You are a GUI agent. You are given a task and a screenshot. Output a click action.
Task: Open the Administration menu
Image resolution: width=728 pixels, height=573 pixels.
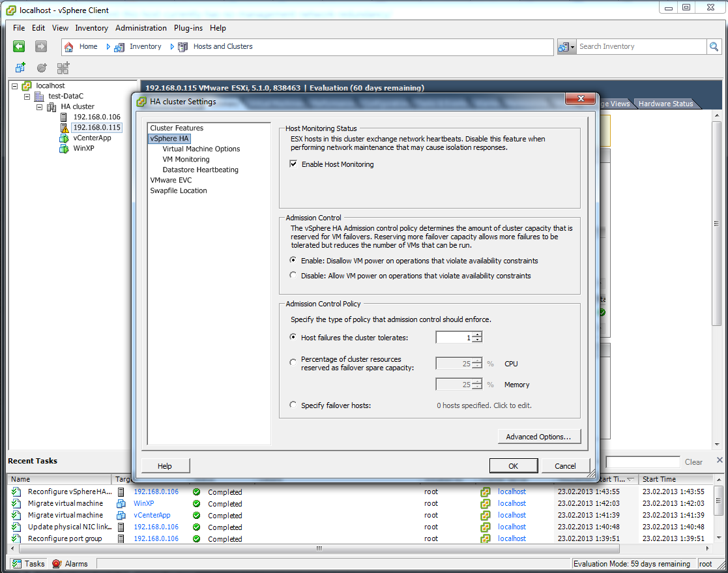point(141,28)
